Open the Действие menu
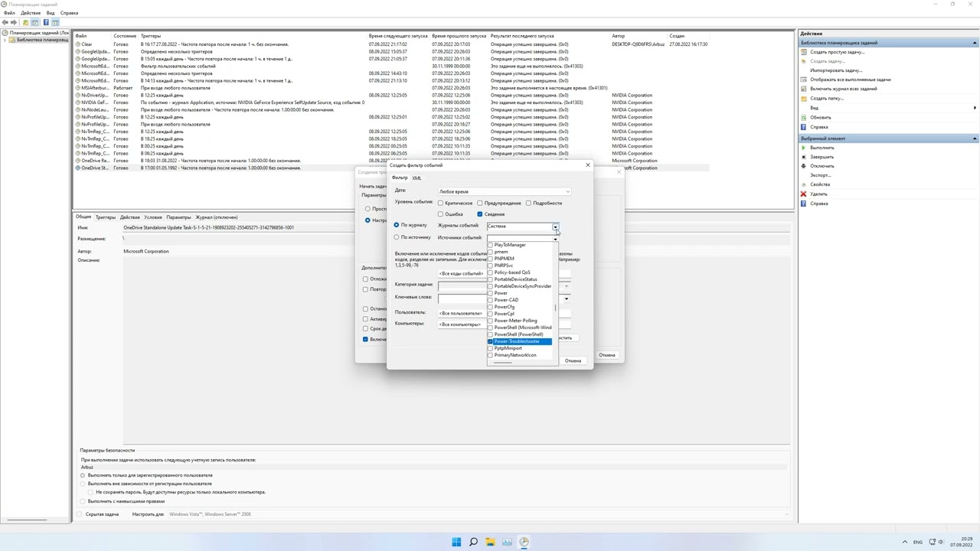 [x=31, y=13]
